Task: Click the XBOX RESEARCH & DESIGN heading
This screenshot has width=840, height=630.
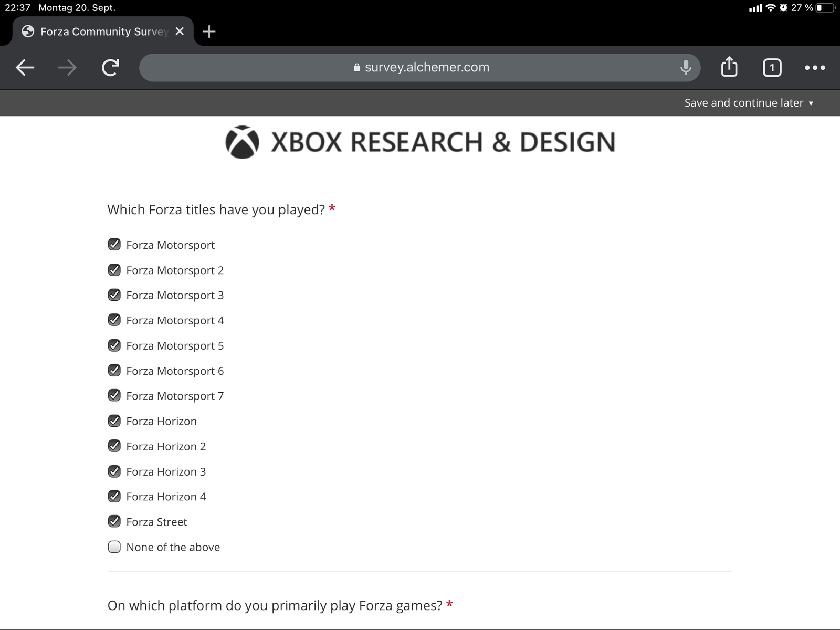Action: tap(443, 142)
